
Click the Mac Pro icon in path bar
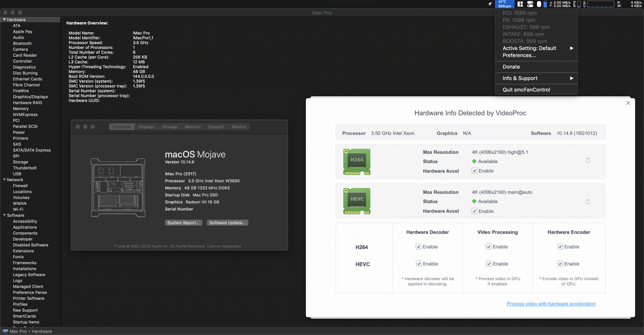point(5,331)
